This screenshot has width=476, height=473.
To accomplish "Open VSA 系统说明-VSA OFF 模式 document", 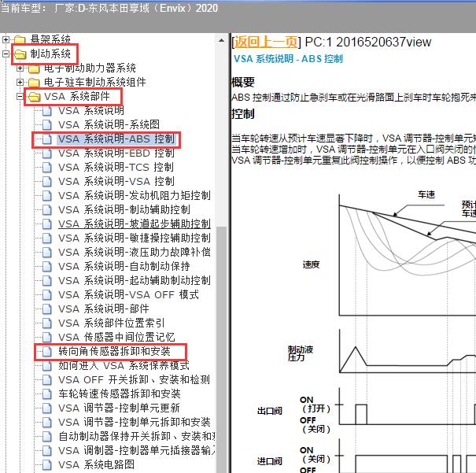I will pos(129,295).
